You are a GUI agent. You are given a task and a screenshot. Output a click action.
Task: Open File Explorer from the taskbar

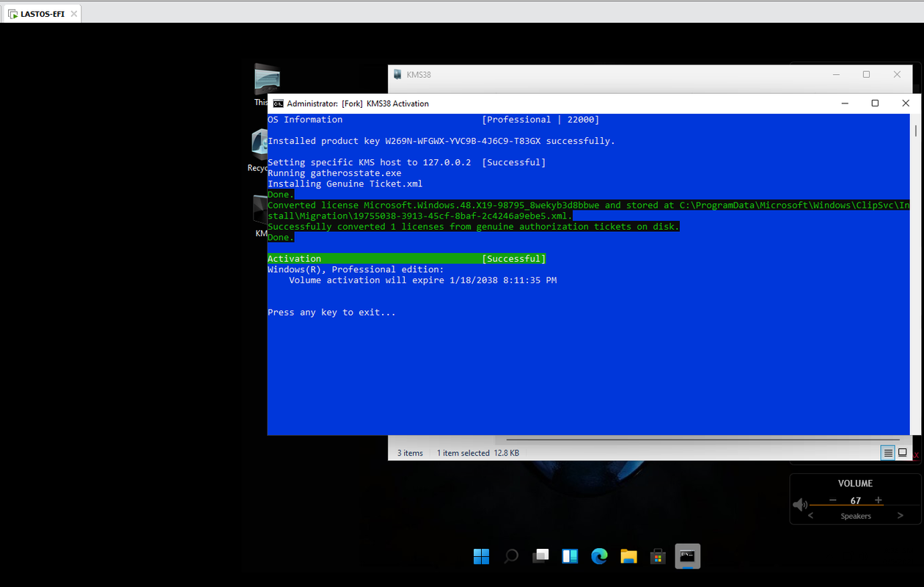[x=628, y=556]
